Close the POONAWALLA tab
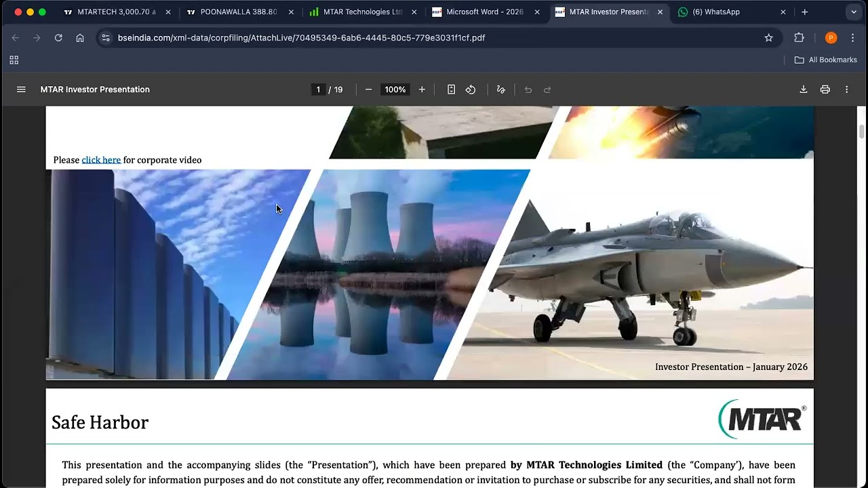The height and width of the screenshot is (488, 868). pyautogui.click(x=291, y=12)
